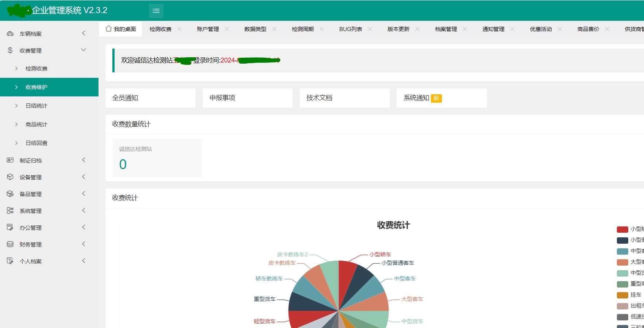
Task: Open the 检测收费 submenu item
Action: (x=49, y=68)
